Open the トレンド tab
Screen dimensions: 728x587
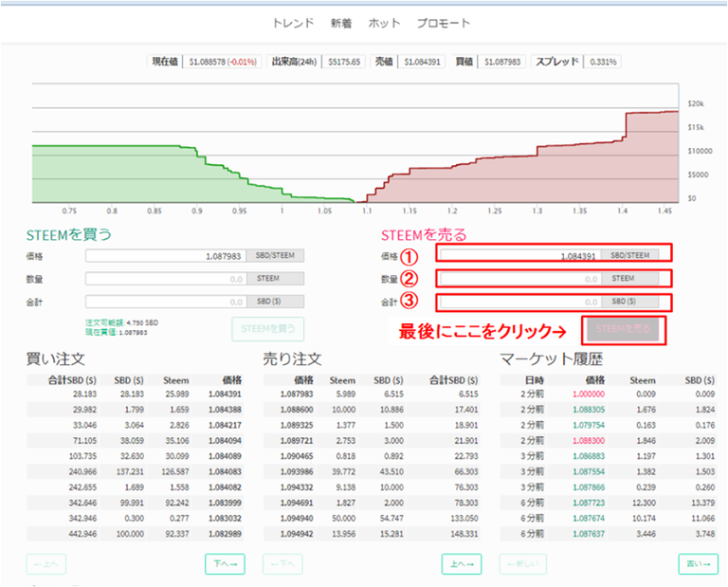point(293,23)
